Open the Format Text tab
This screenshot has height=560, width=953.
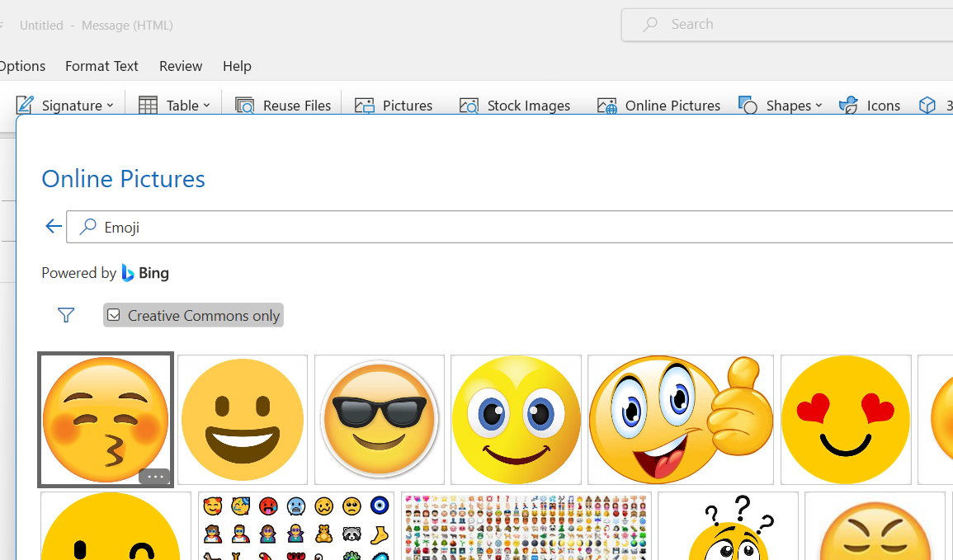click(101, 66)
